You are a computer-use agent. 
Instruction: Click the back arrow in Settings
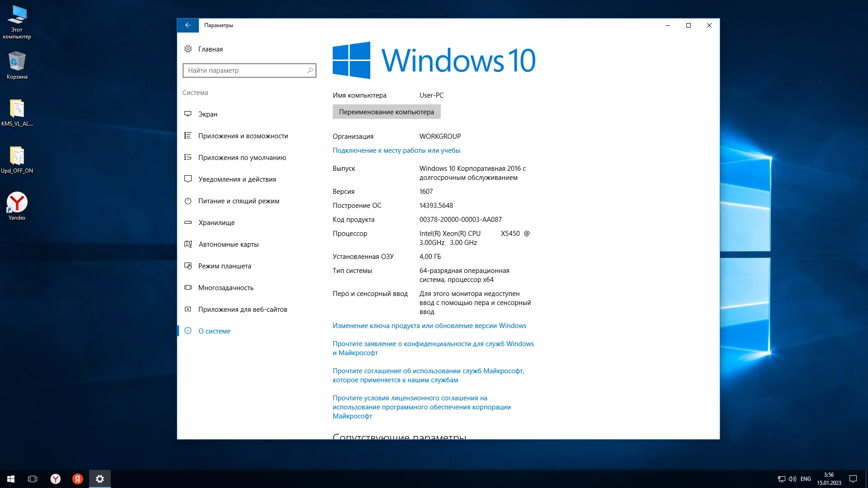click(188, 25)
